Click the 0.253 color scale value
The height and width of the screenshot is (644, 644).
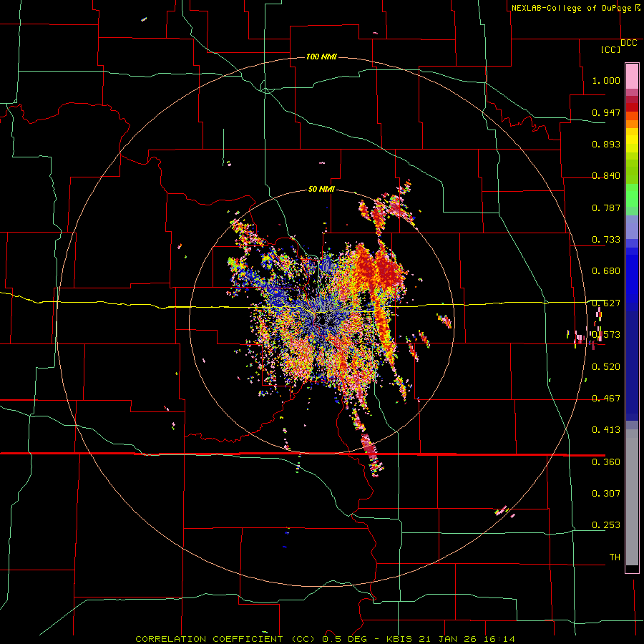[606, 525]
